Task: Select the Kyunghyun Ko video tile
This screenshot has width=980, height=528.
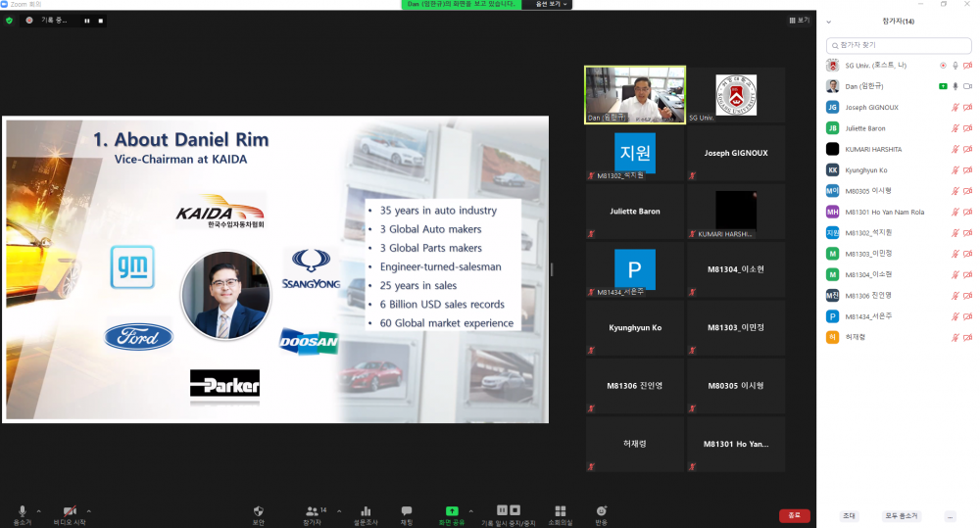Action: click(x=635, y=327)
